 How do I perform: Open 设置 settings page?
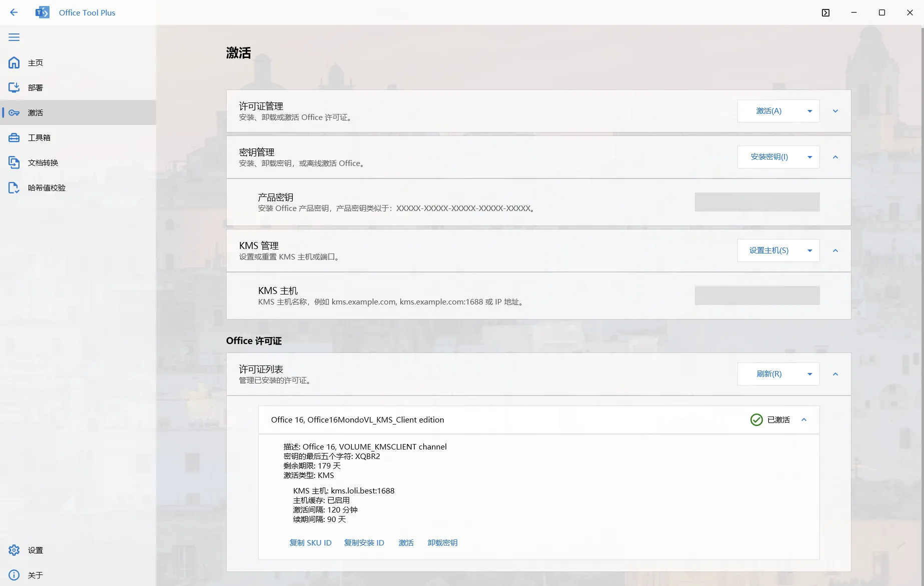tap(35, 550)
